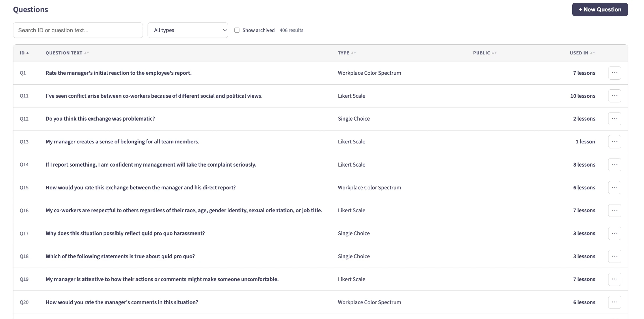
Task: Click 'If I report something, I am confident' question
Action: pos(151,165)
